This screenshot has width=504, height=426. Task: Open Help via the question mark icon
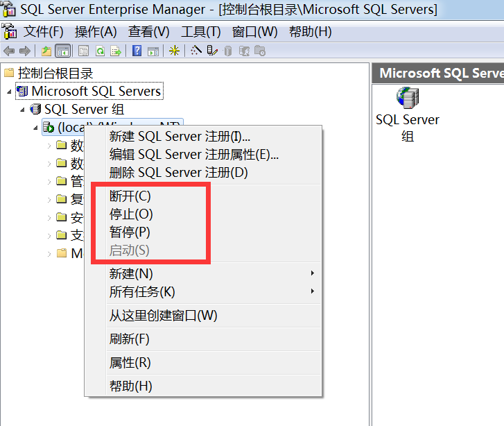click(x=137, y=51)
